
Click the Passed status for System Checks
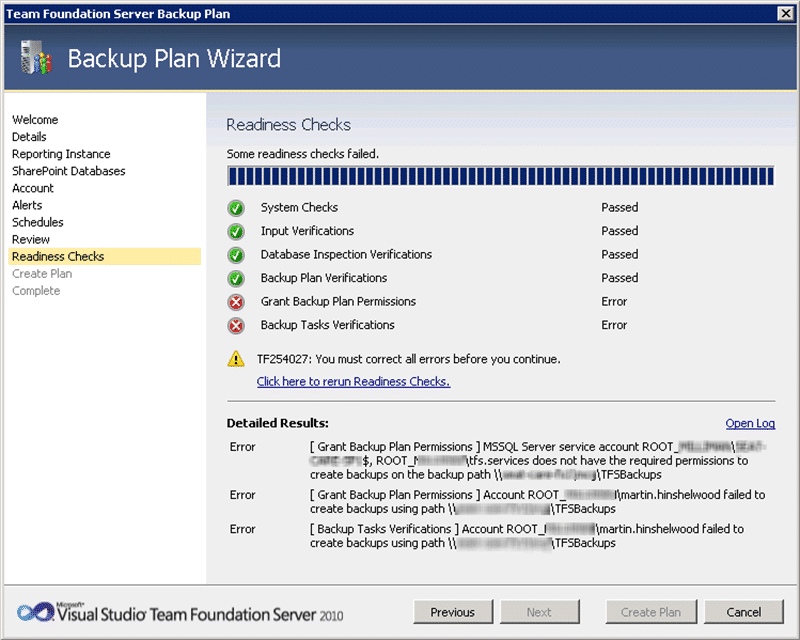click(x=619, y=208)
